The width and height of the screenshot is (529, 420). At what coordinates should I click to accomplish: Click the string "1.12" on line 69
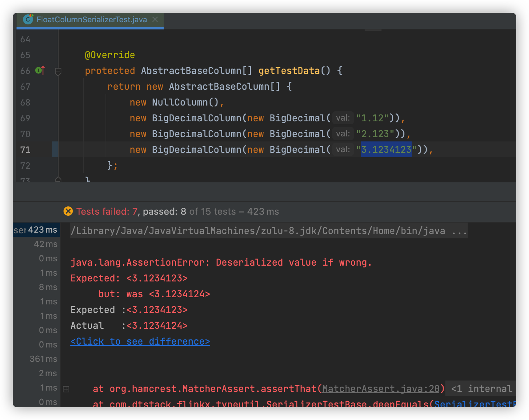[x=373, y=118]
